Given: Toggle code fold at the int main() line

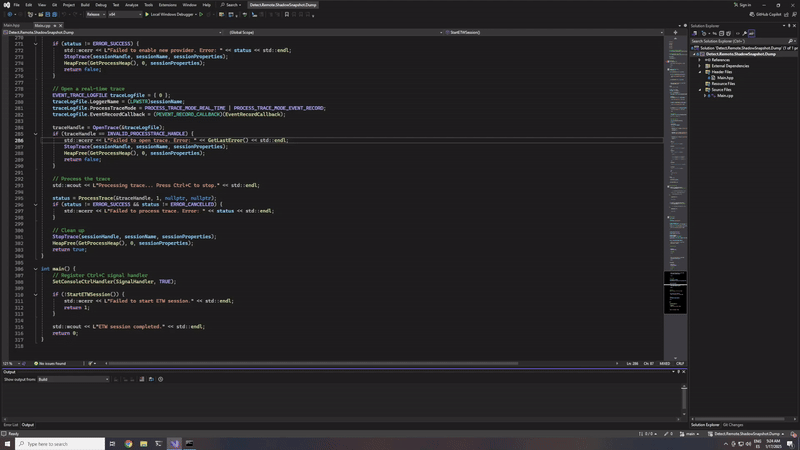Looking at the screenshot, I should [x=36, y=269].
